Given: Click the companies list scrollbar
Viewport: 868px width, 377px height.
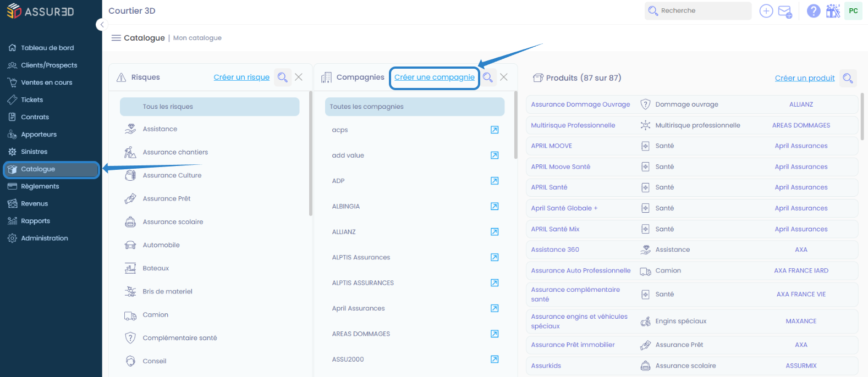Looking at the screenshot, I should [515, 125].
